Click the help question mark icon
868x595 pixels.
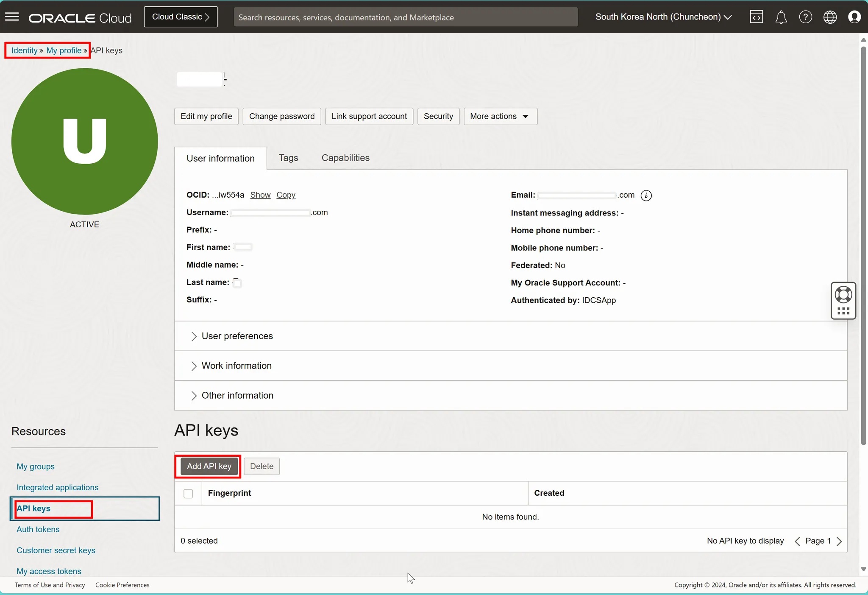tap(805, 17)
